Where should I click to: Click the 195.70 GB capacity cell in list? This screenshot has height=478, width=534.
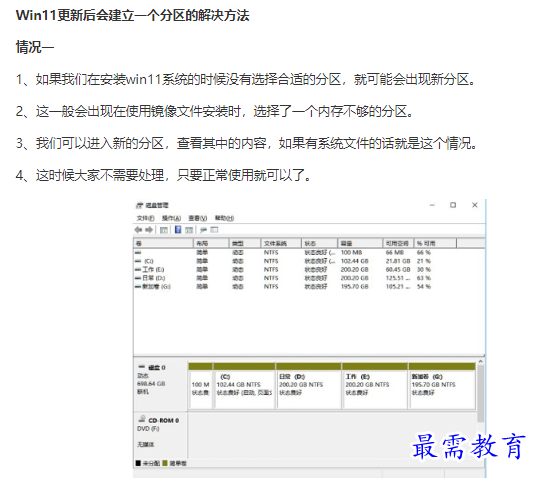(355, 287)
